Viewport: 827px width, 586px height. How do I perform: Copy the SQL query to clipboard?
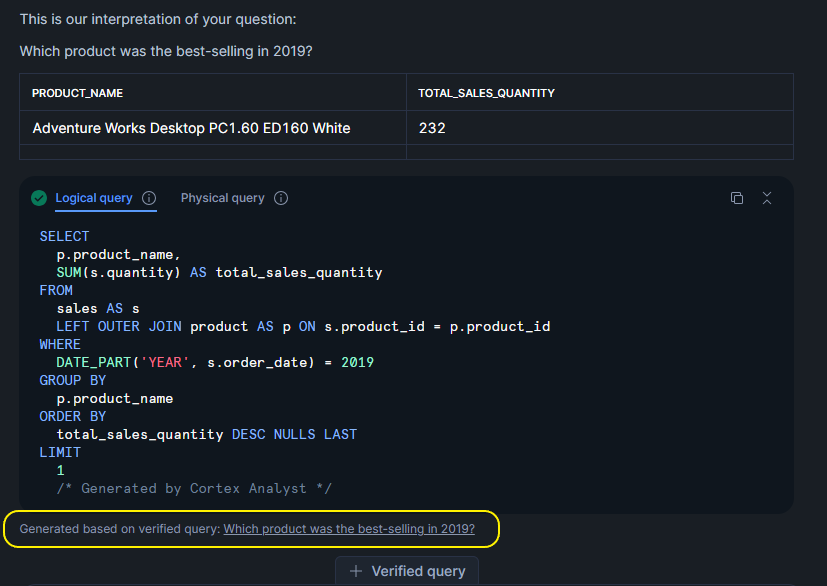(737, 198)
